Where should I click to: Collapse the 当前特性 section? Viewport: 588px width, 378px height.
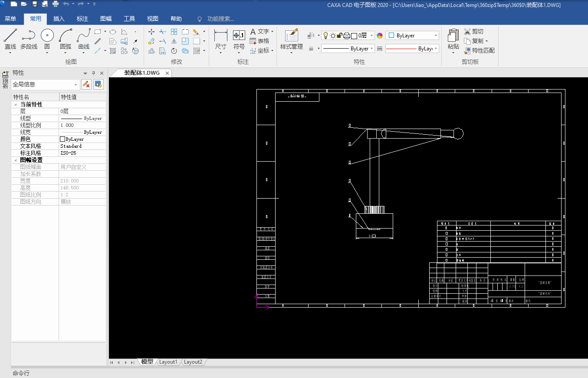tap(16, 105)
